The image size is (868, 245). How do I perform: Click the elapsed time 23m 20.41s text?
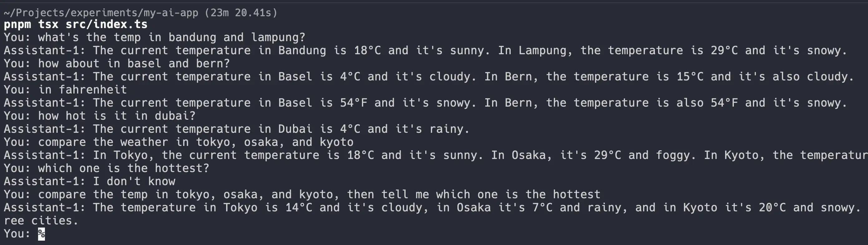pyautogui.click(x=241, y=13)
